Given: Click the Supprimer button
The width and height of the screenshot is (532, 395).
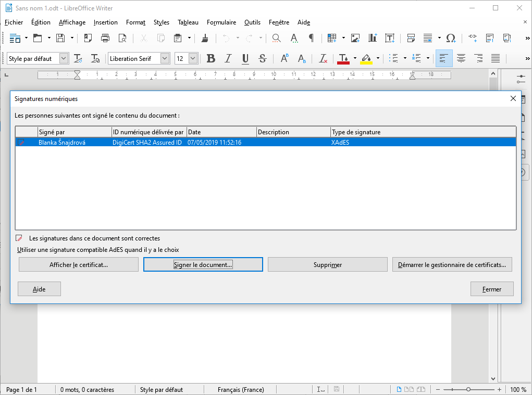Looking at the screenshot, I should (327, 264).
